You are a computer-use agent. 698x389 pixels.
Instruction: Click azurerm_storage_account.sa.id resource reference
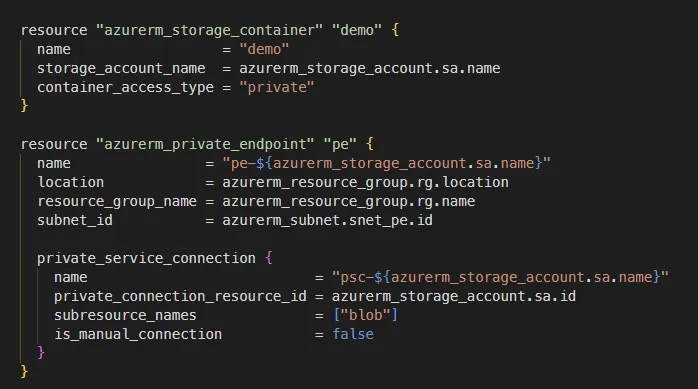454,296
